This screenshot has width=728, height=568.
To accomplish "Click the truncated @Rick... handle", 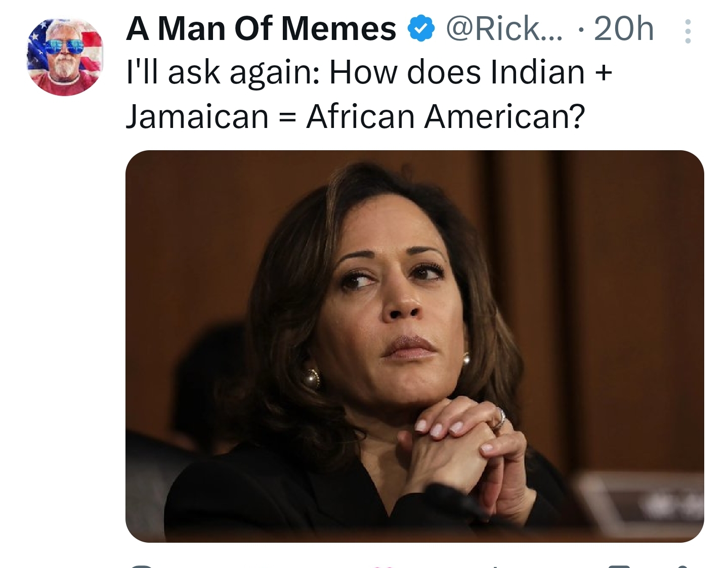I will (503, 28).
